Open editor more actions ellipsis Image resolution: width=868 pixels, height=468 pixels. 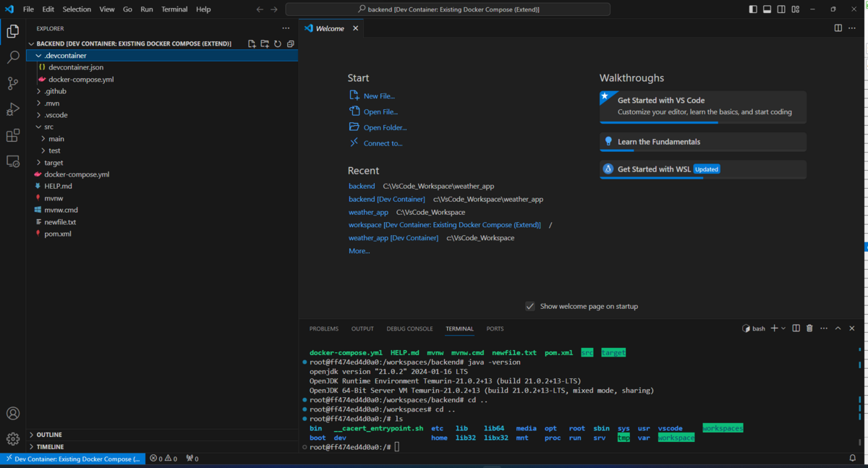(854, 28)
